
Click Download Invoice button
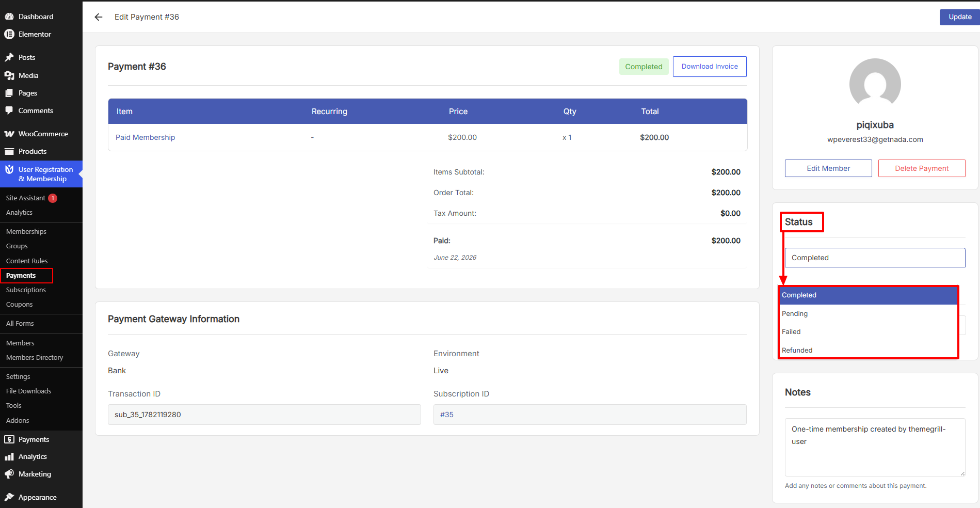[x=710, y=67]
